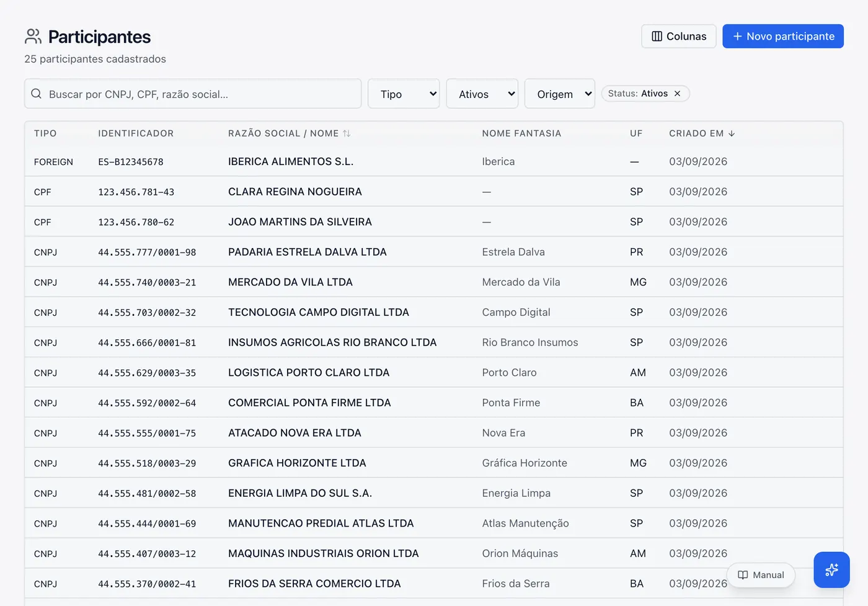
Task: Click fantasy name Ponta Firme
Action: [511, 403]
